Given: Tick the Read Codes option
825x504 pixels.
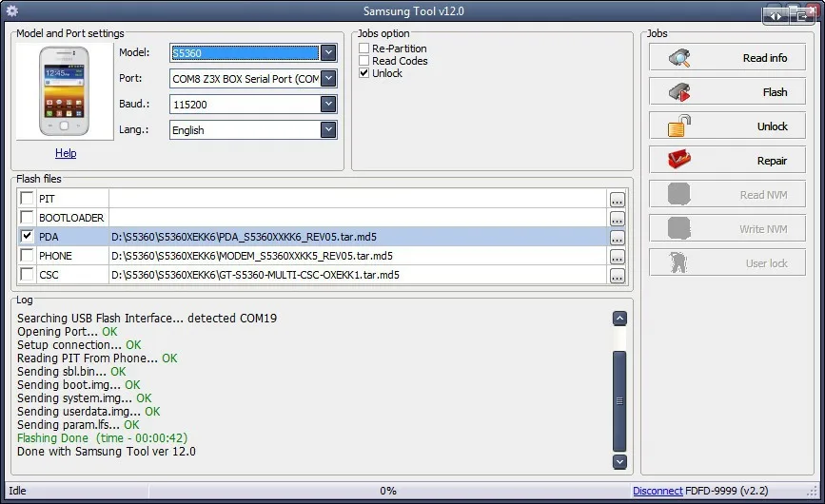Looking at the screenshot, I should click(364, 61).
